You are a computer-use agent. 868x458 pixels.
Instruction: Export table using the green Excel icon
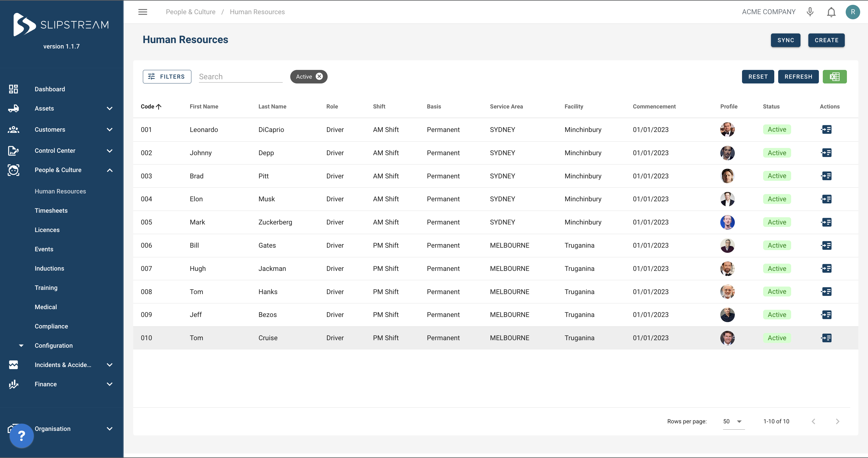click(x=835, y=77)
